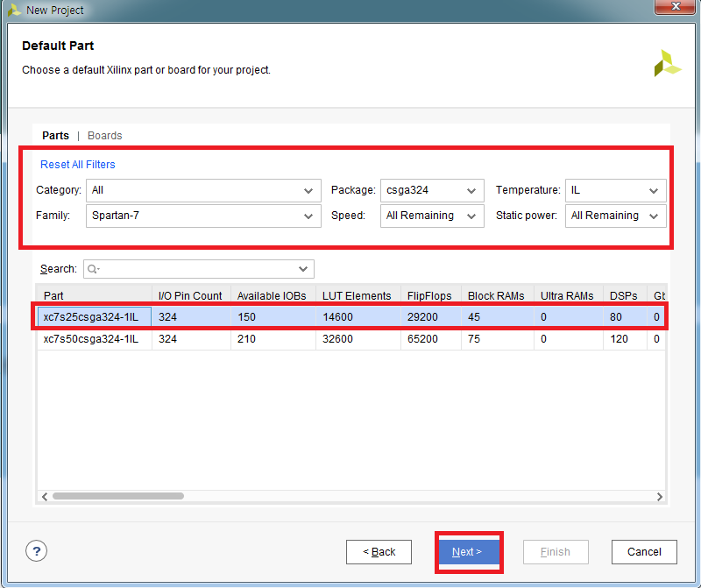
Task: Expand the search history dropdown arrow
Action: [303, 269]
